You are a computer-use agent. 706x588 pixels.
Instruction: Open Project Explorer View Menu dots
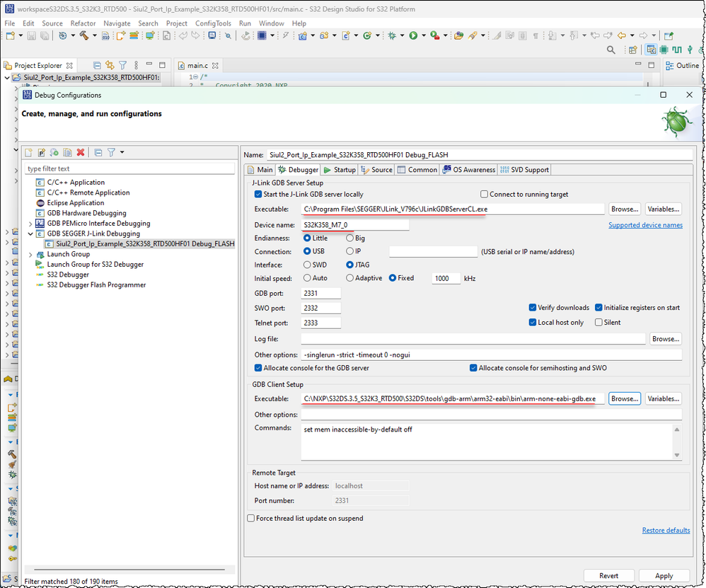pyautogui.click(x=136, y=65)
